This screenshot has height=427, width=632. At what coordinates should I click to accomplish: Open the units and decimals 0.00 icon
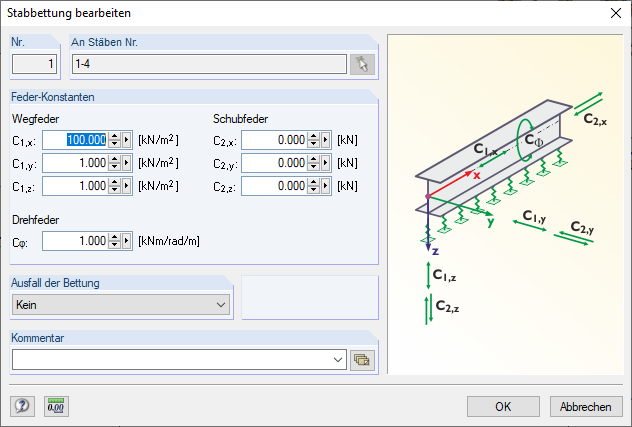tap(56, 406)
